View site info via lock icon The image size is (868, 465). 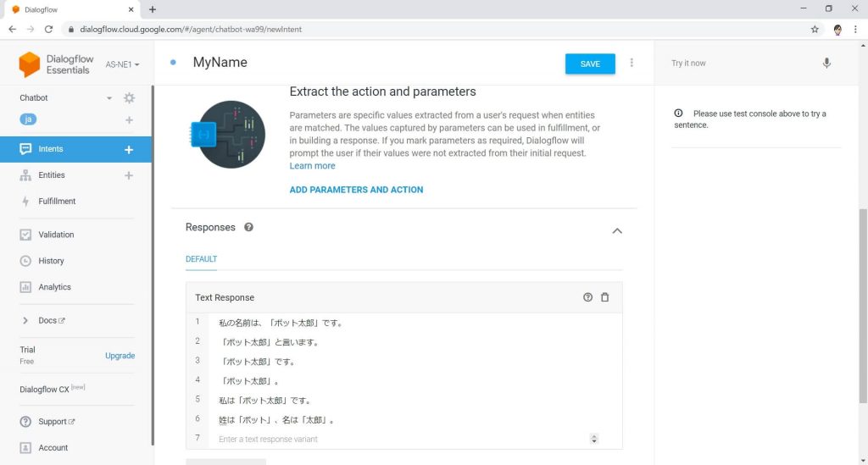[x=71, y=30]
